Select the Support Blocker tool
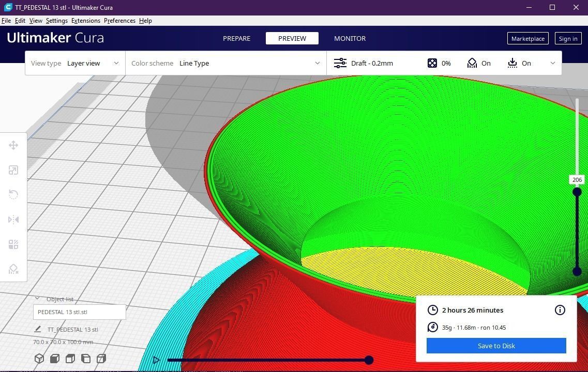Image resolution: width=588 pixels, height=372 pixels. tap(13, 269)
